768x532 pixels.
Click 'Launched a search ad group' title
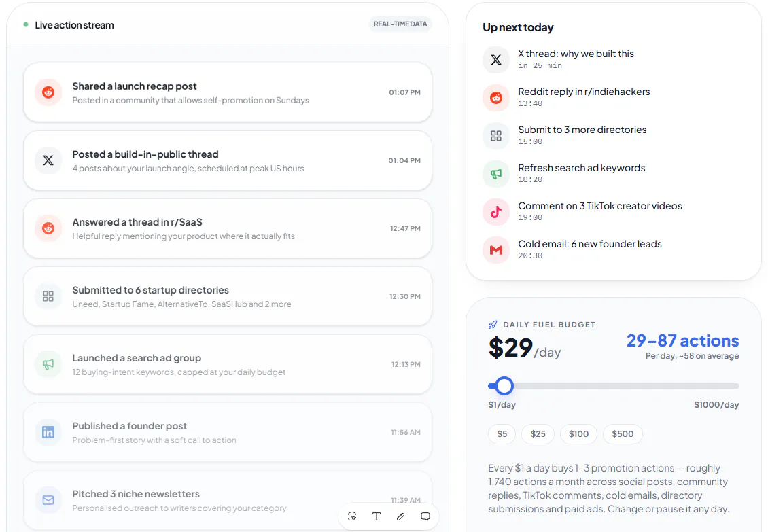click(137, 358)
